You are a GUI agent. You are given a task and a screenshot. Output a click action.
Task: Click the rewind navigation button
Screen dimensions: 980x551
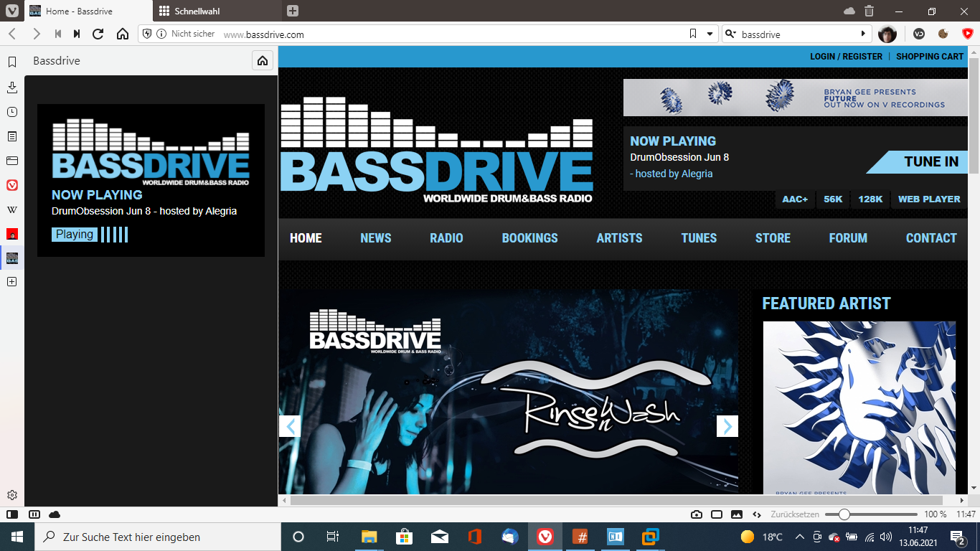click(57, 34)
